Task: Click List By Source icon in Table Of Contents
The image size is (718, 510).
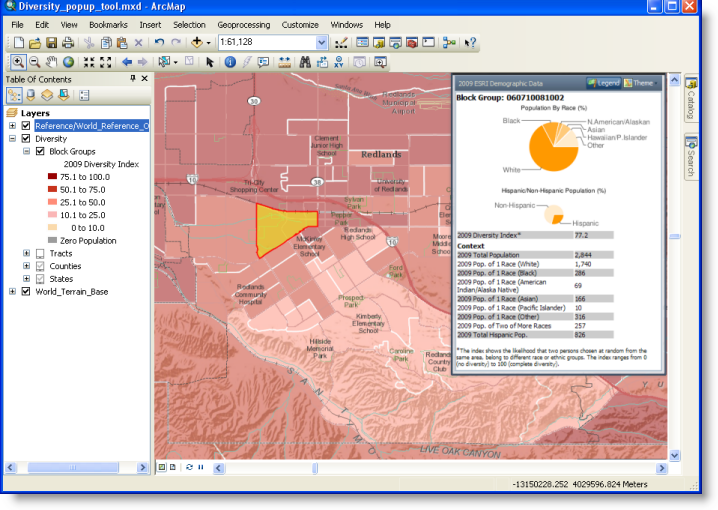Action: tap(30, 95)
